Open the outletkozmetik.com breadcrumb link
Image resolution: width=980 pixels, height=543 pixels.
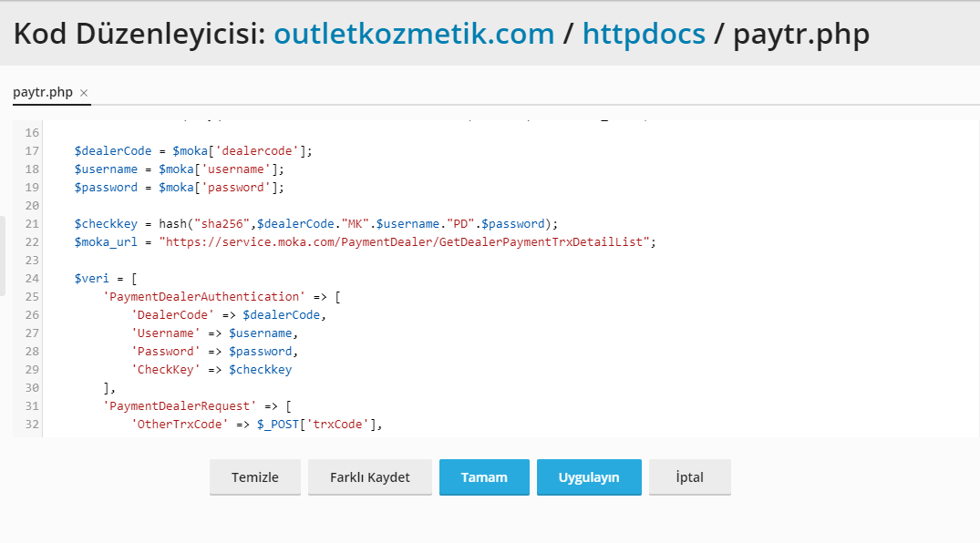[x=414, y=34]
